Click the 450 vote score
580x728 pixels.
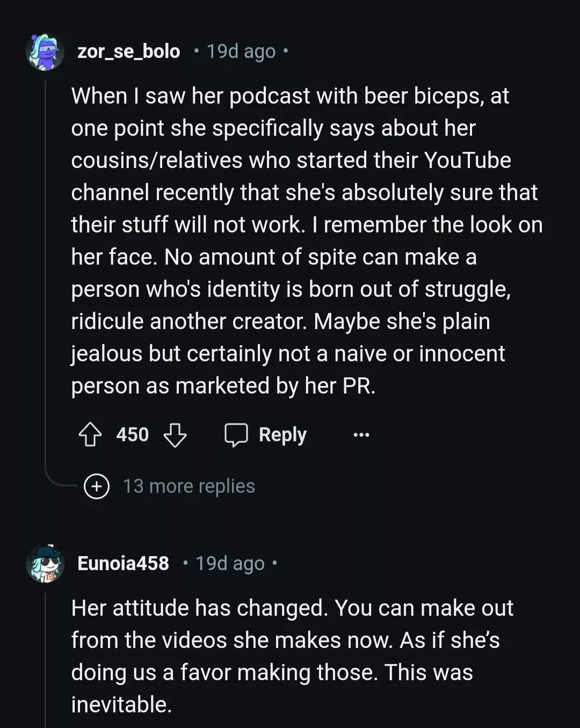pos(132,434)
